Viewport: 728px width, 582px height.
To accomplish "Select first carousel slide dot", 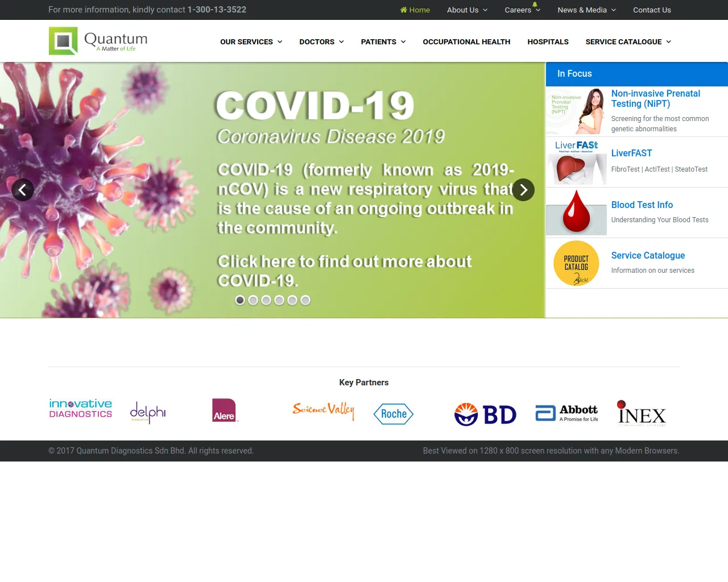I will (x=240, y=300).
